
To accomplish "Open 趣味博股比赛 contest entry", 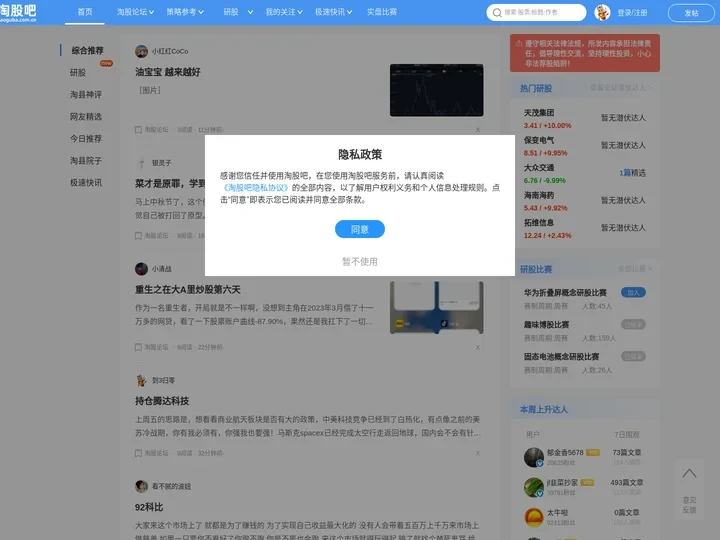I will (546, 325).
